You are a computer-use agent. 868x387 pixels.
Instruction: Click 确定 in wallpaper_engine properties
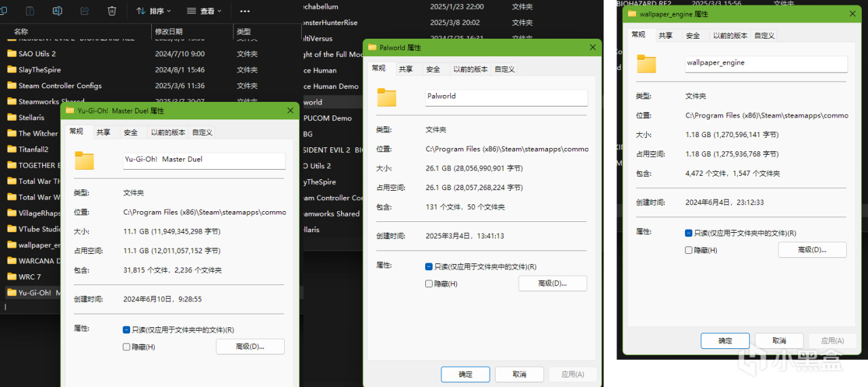click(725, 341)
